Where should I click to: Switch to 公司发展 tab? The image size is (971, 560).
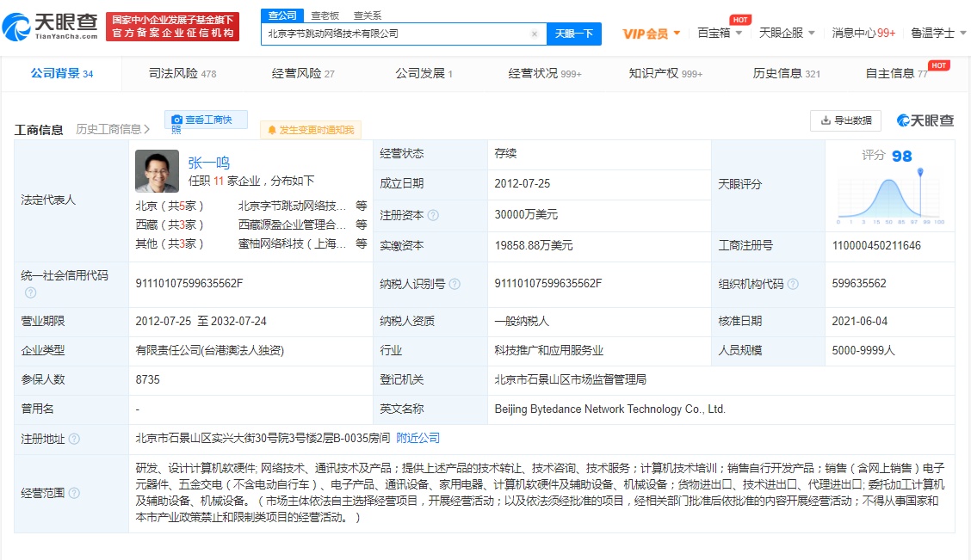[424, 74]
